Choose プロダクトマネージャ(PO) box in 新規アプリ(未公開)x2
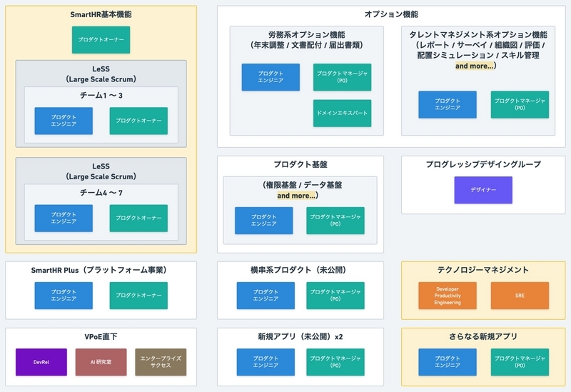 pyautogui.click(x=335, y=362)
